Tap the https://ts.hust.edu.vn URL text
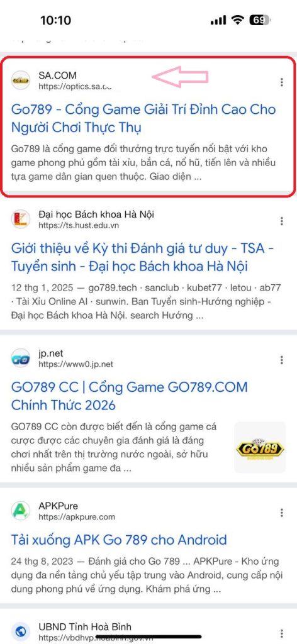Image resolution: width=297 pixels, height=644 pixels. pos(79,225)
